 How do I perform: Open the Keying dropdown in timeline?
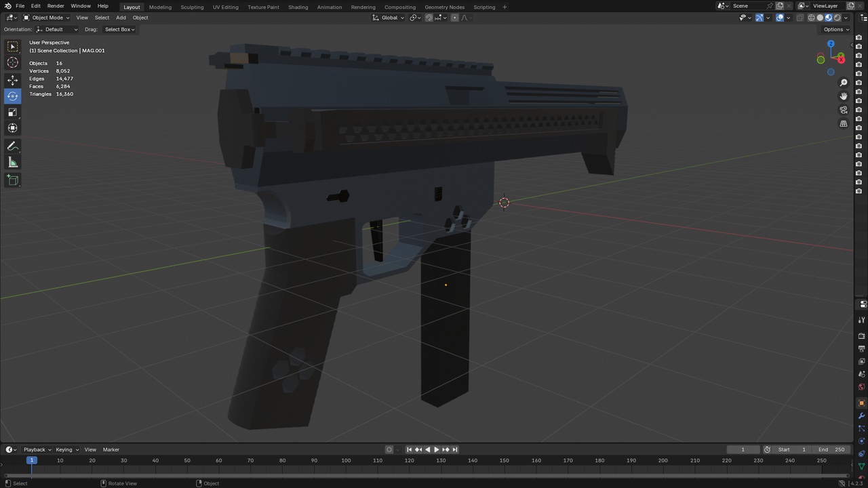tap(66, 449)
